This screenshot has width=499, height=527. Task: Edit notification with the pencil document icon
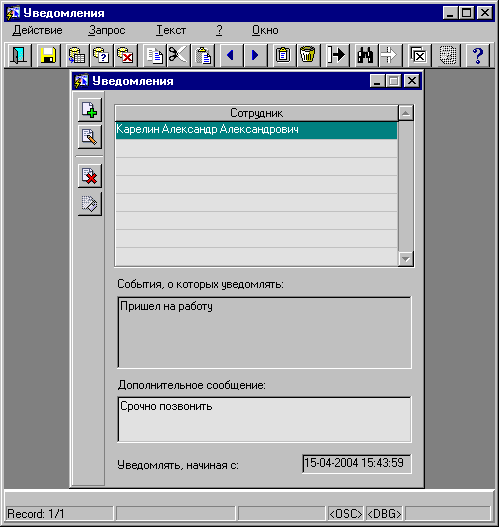pyautogui.click(x=90, y=137)
